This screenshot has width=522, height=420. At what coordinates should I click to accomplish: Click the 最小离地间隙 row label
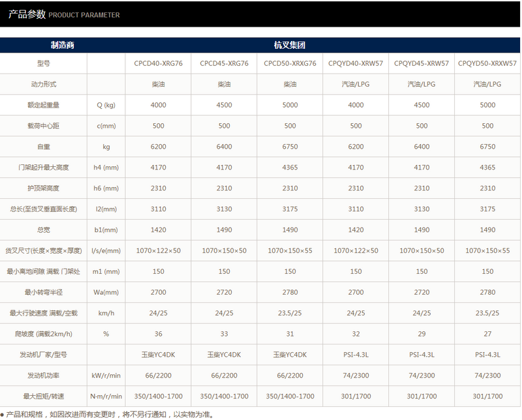pyautogui.click(x=44, y=271)
